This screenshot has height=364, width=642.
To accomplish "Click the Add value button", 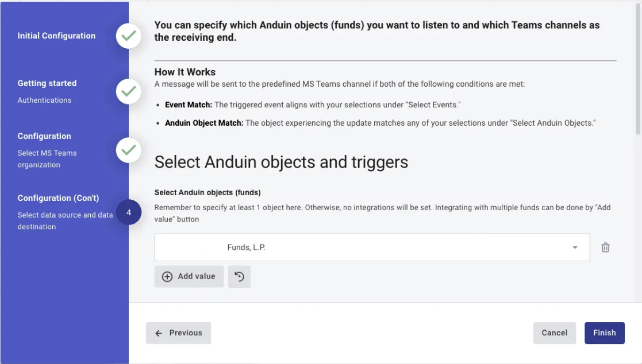I will pos(189,277).
